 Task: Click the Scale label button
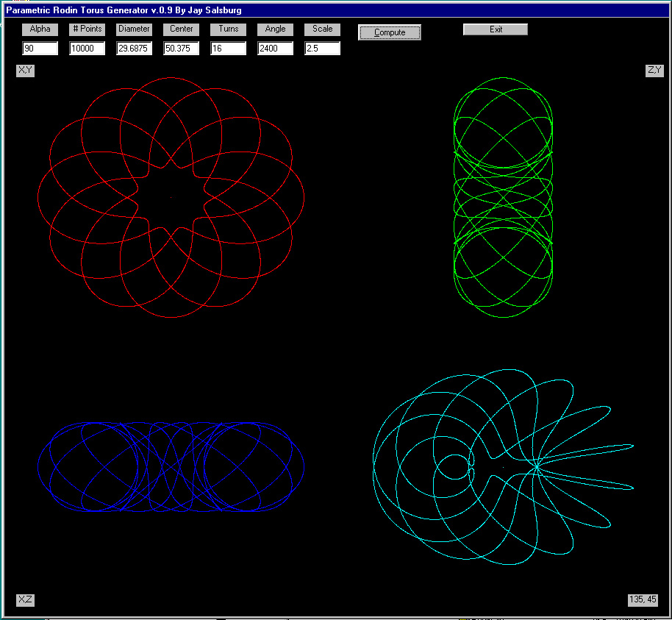tap(322, 29)
